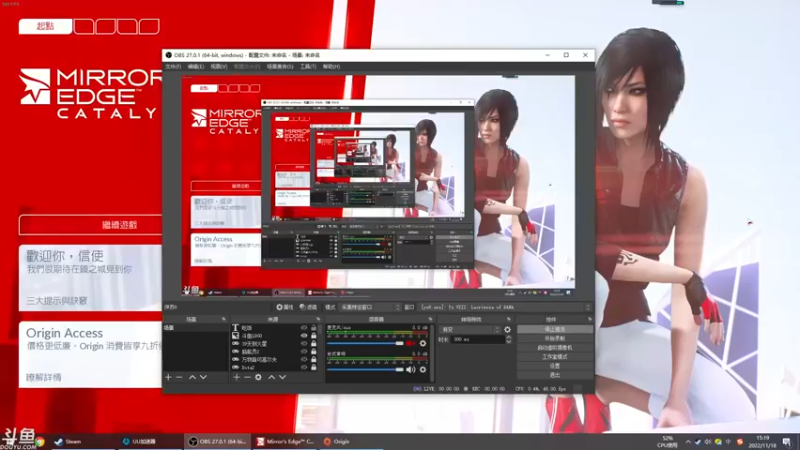This screenshot has width=800, height=450.
Task: Toggle visibility of the first text source
Action: coord(304,328)
